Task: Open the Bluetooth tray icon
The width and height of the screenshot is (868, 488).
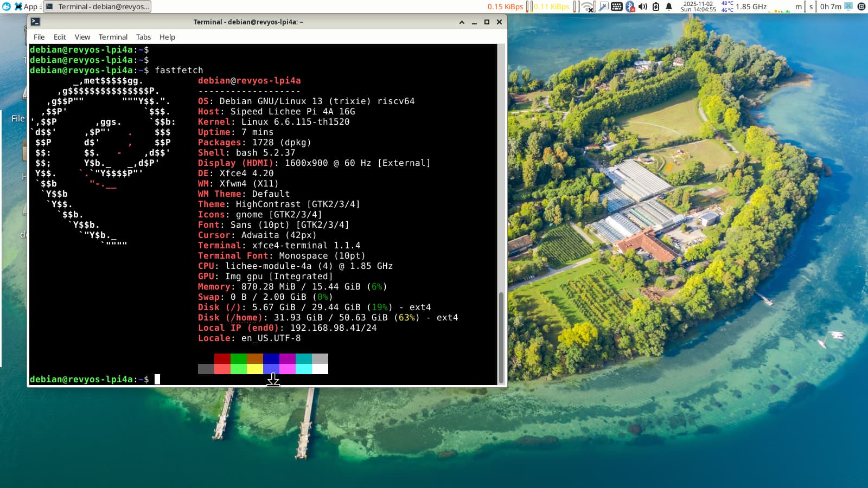Action: point(630,7)
